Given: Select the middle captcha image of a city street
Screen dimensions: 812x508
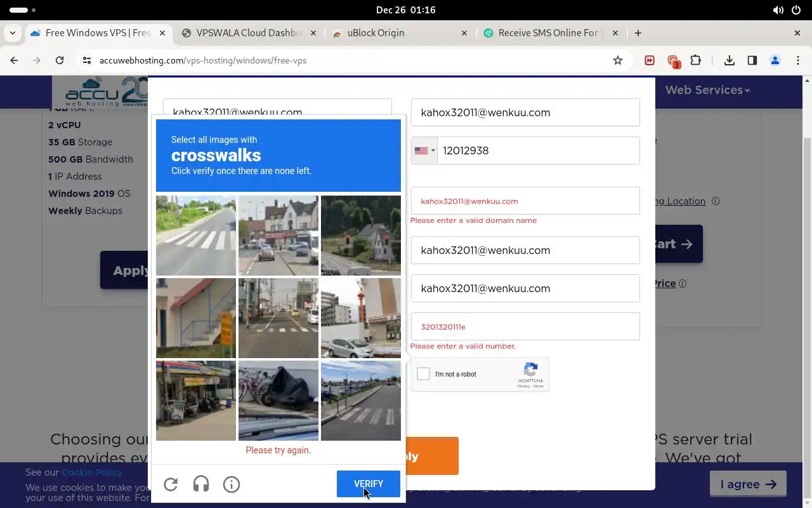Looking at the screenshot, I should coord(278,318).
